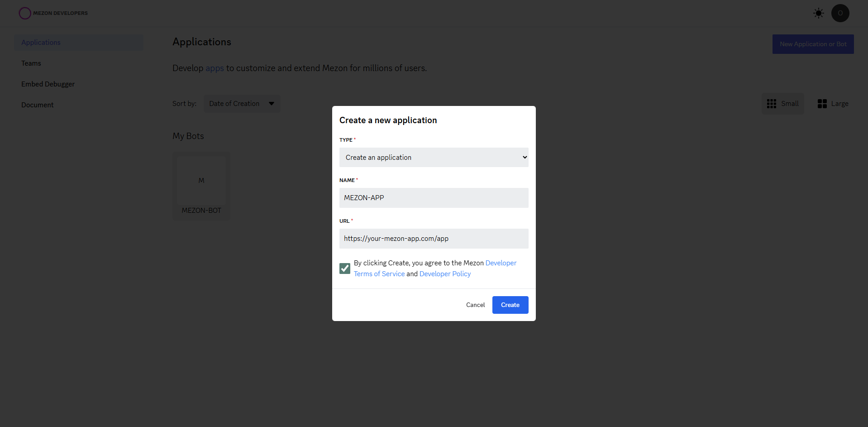Go to Applications in the sidebar
The height and width of the screenshot is (427, 868).
click(41, 43)
